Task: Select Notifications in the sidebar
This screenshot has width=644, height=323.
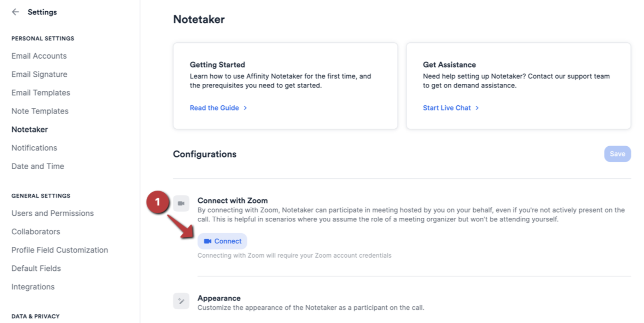Action: pyautogui.click(x=34, y=148)
